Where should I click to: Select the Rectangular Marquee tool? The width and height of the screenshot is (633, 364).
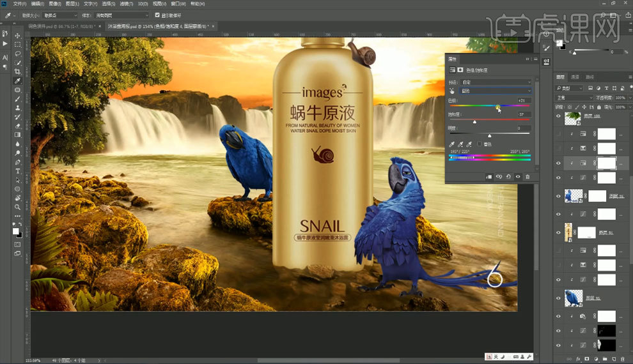[17, 44]
